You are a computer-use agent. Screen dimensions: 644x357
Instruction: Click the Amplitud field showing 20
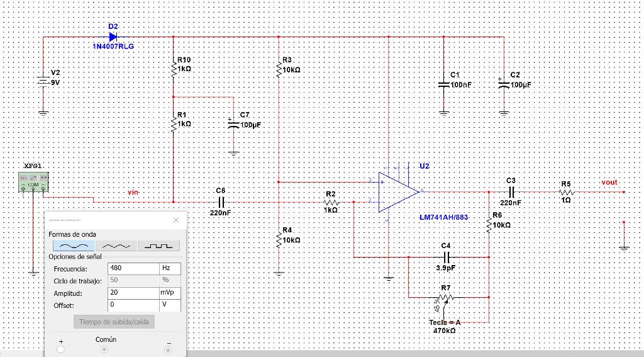click(x=133, y=293)
